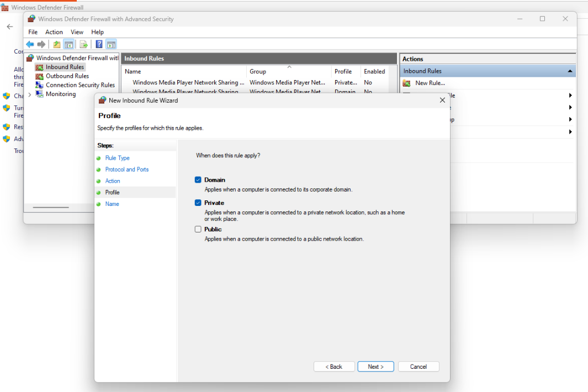The height and width of the screenshot is (392, 588).
Task: Click the Next button
Action: point(375,367)
